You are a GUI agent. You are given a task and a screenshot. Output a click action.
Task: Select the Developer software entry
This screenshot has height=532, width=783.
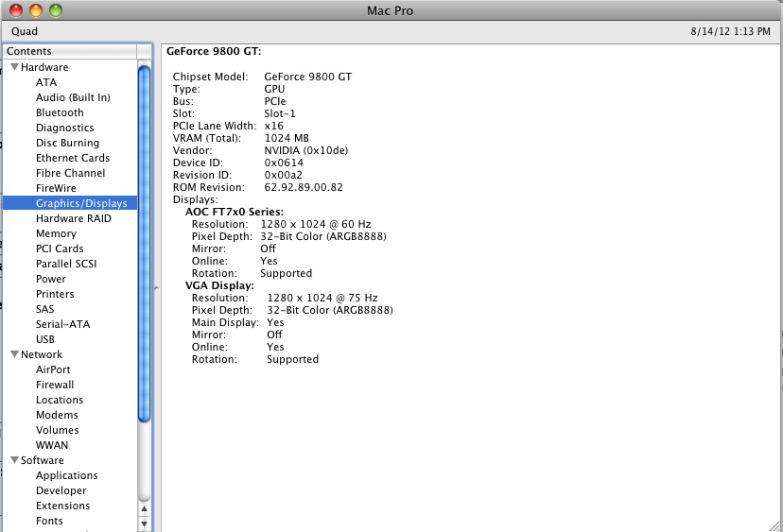[61, 490]
